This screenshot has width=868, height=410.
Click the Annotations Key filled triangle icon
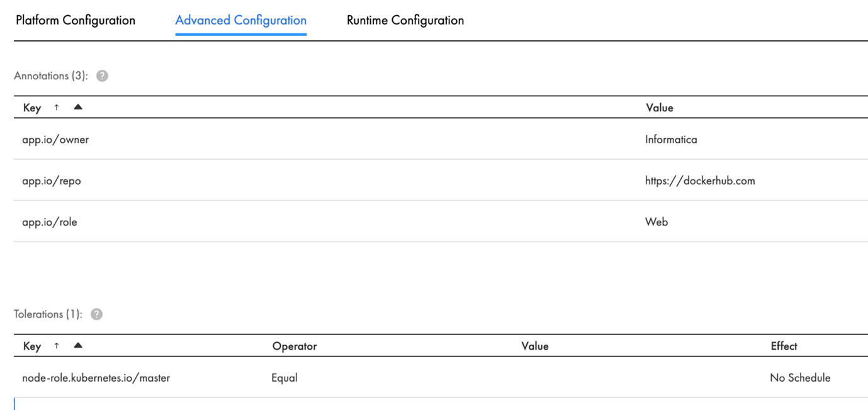(x=78, y=107)
